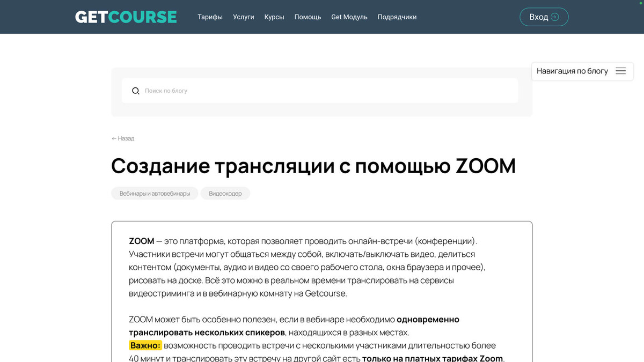Click the highlighted Важно: label

145,345
